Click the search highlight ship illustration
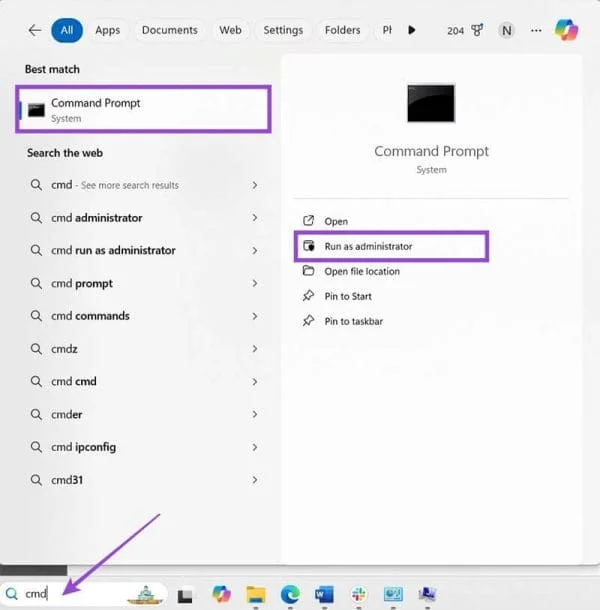Image resolution: width=600 pixels, height=610 pixels. 145,595
